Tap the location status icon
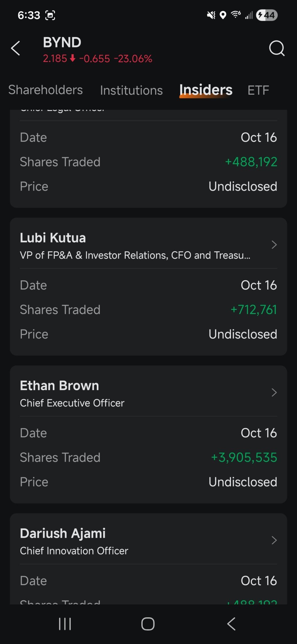 pyautogui.click(x=223, y=15)
